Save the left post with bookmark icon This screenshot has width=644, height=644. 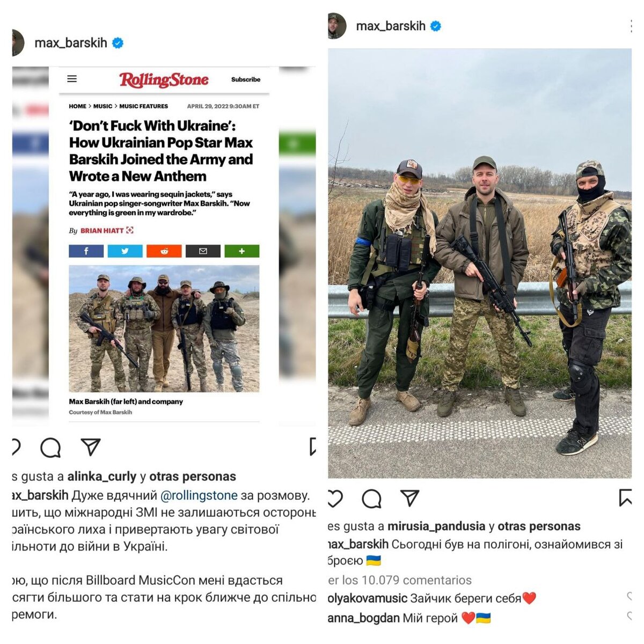tap(313, 447)
